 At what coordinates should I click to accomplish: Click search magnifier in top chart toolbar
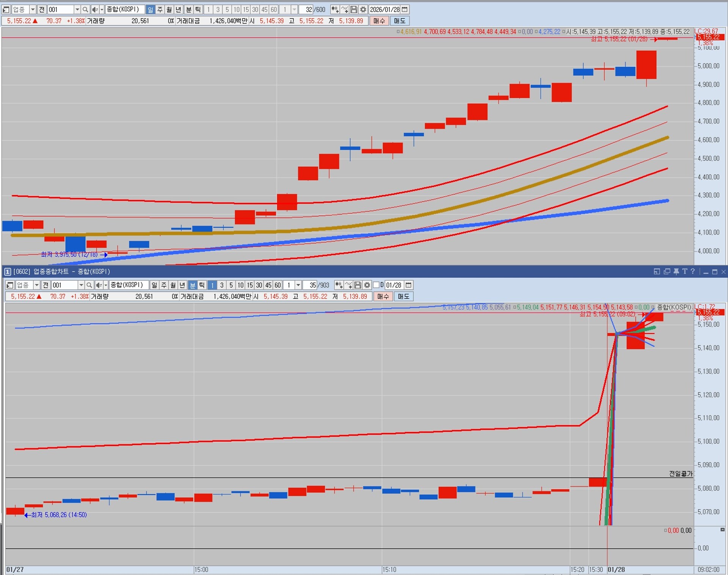click(85, 9)
